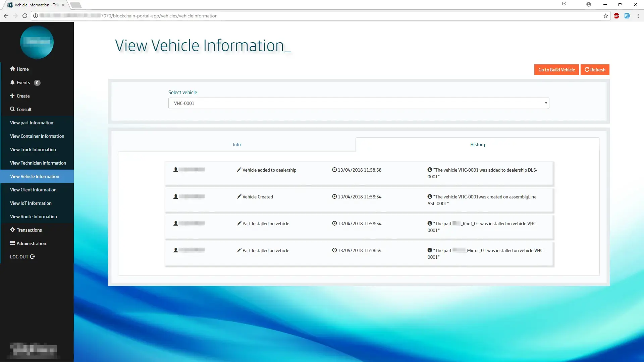The height and width of the screenshot is (362, 644).
Task: Select the History tab
Action: coord(477,144)
